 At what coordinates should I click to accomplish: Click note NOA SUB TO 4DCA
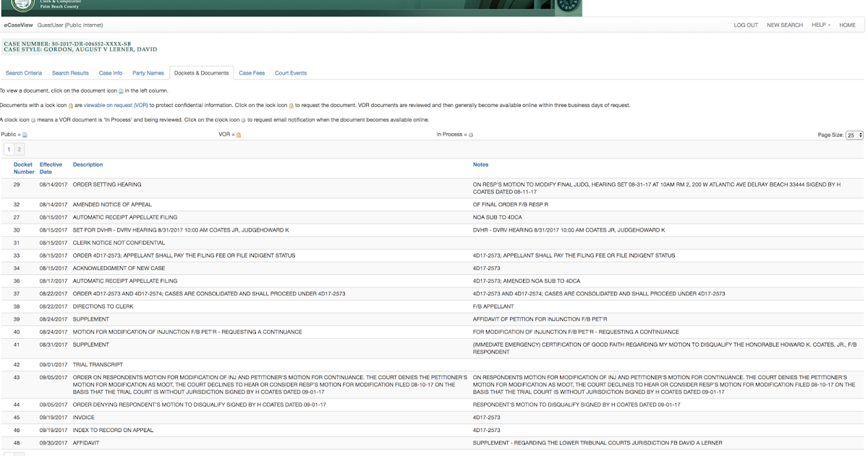coord(498,217)
